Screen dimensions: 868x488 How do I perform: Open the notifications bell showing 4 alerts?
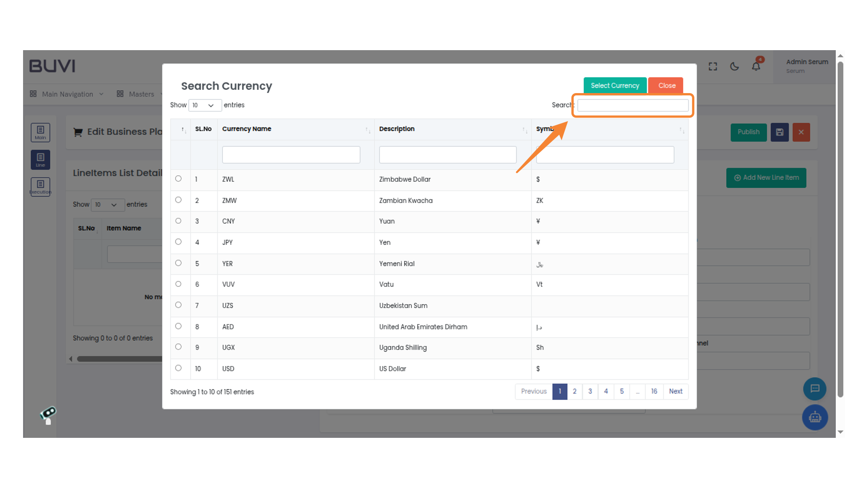[755, 66]
